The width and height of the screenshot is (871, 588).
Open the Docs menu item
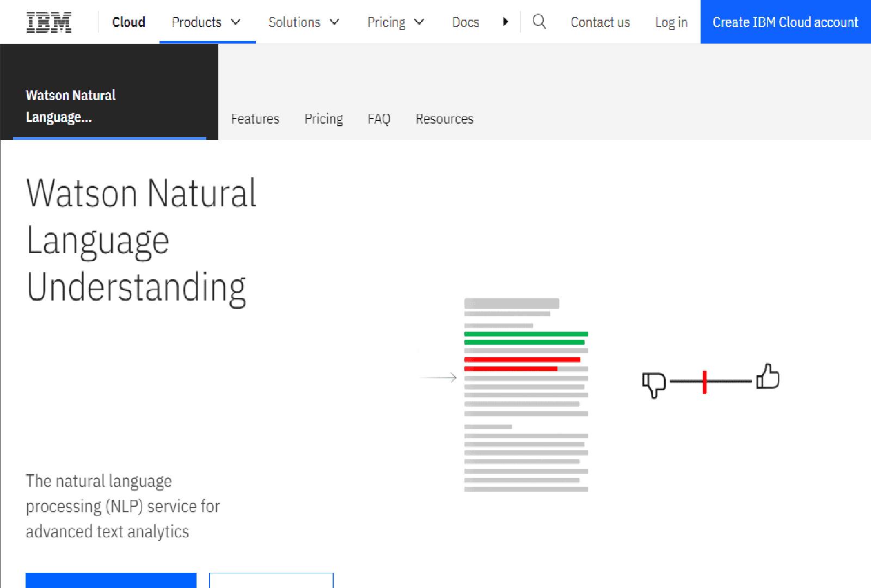[x=465, y=22]
